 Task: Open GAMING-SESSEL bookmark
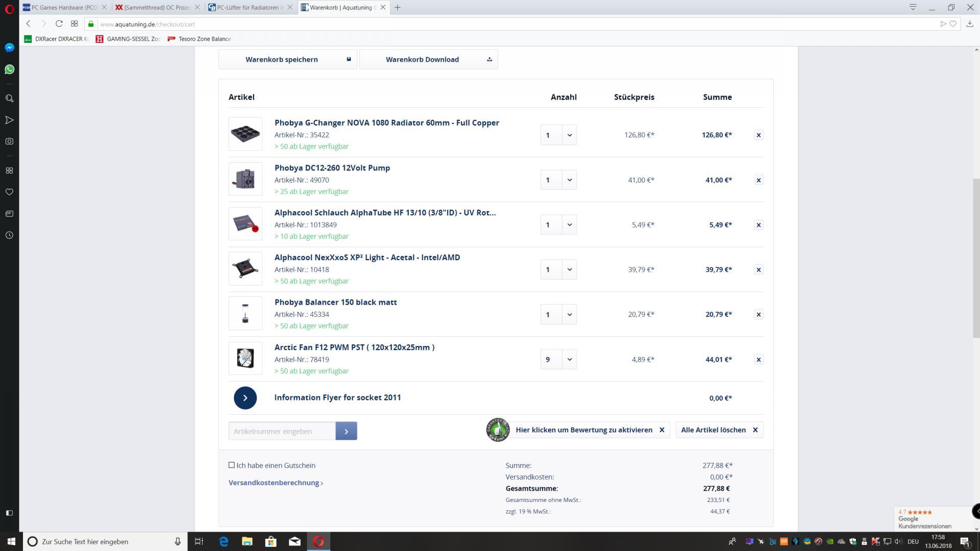coord(129,39)
